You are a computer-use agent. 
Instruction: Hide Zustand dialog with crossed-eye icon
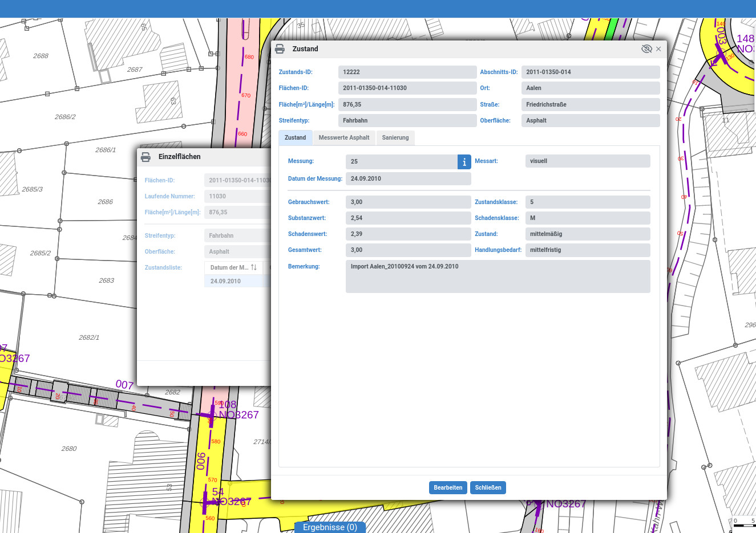[x=646, y=49]
